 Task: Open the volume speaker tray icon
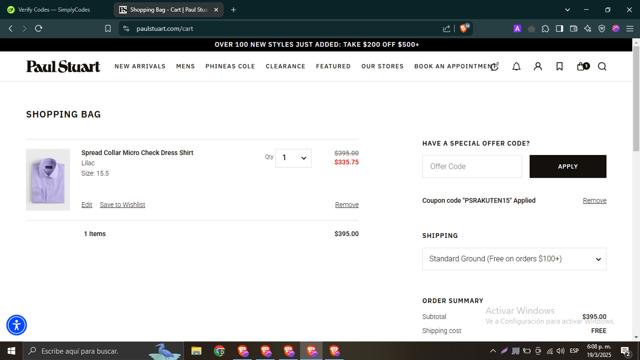tap(561, 351)
